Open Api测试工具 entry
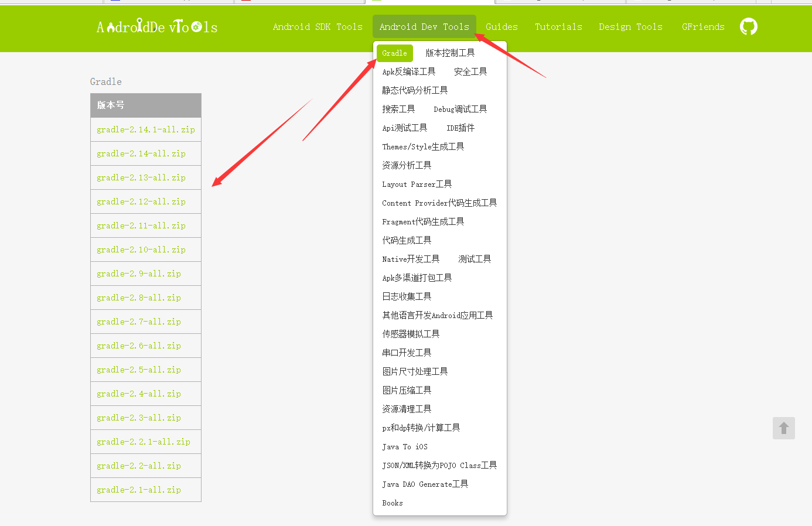 405,128
